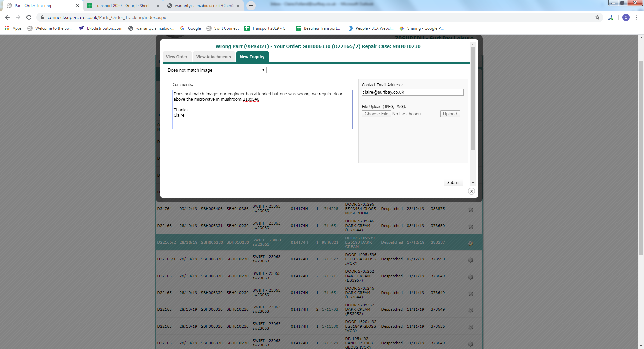644x349 pixels.
Task: Click Choose File button
Action: (376, 114)
